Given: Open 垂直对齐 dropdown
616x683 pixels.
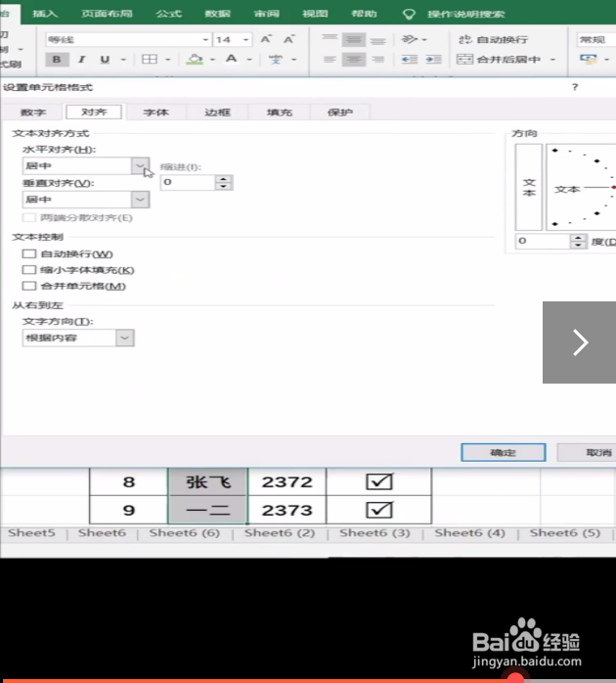Looking at the screenshot, I should click(140, 200).
